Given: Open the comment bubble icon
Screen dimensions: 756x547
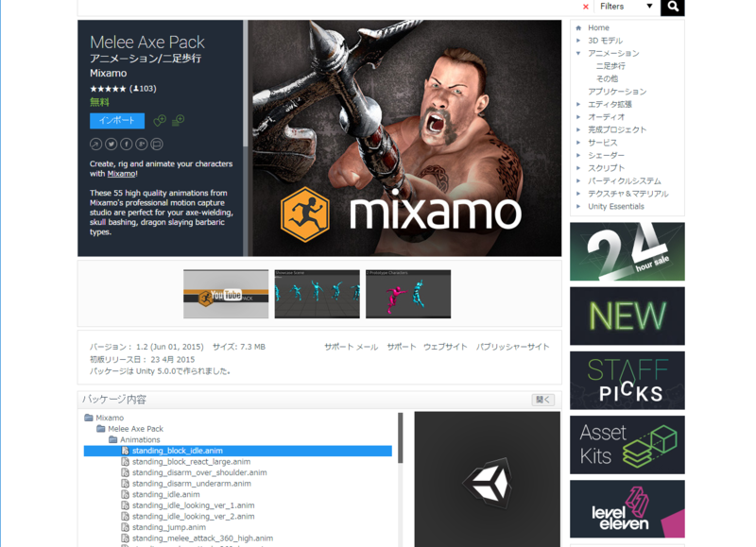Looking at the screenshot, I should coord(157,145).
